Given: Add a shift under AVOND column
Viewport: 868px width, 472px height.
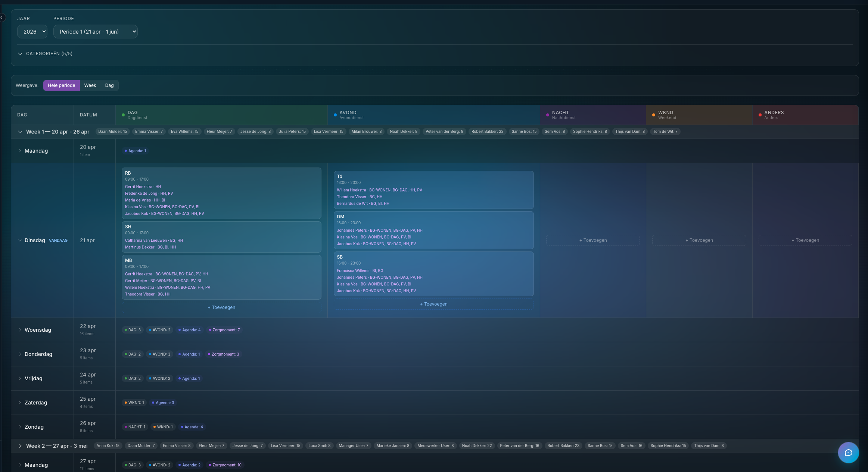Looking at the screenshot, I should tap(433, 304).
